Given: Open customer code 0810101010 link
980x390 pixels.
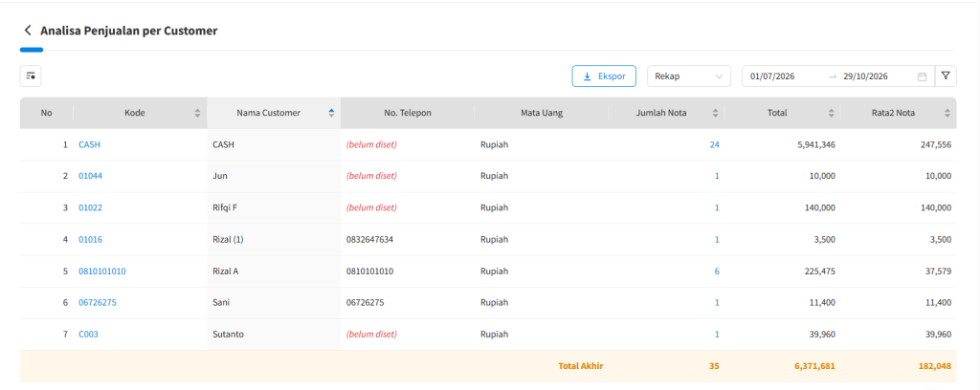Looking at the screenshot, I should (101, 271).
